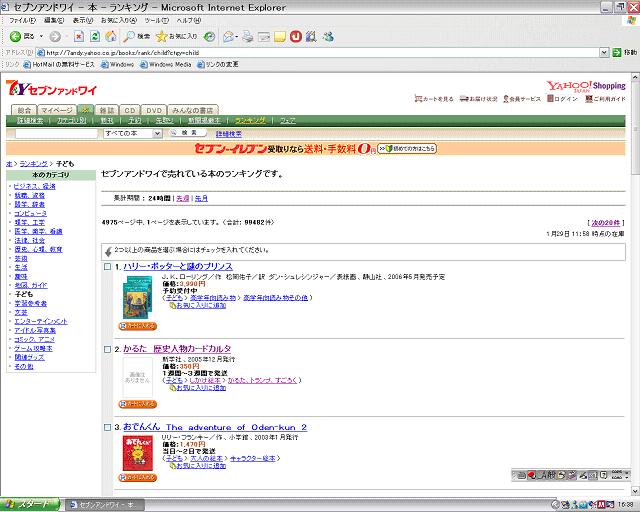Click the おでんくん red book cover thumbnail

click(x=138, y=453)
